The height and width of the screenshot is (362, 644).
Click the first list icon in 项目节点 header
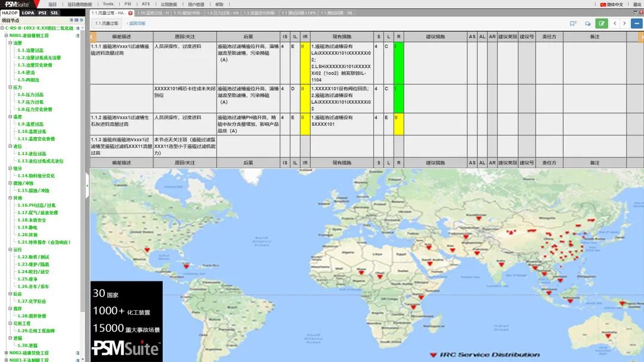[72, 20]
